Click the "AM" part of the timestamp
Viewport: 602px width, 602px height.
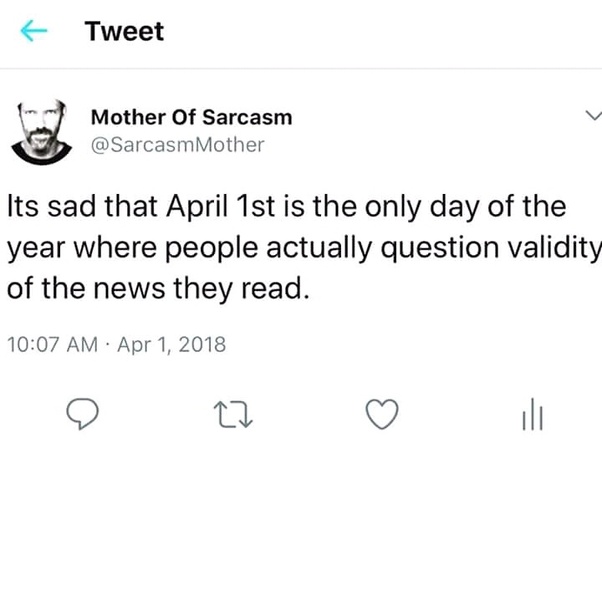84,345
